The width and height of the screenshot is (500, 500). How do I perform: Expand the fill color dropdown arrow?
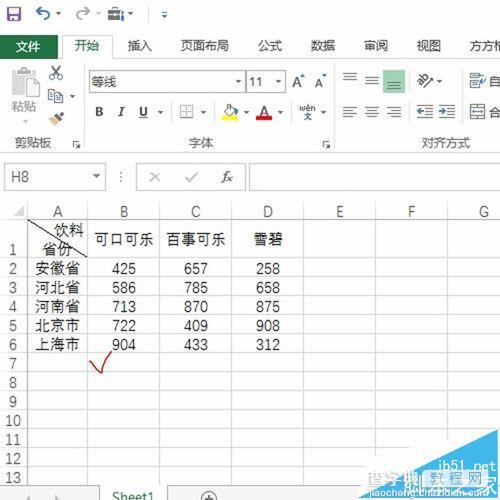tap(246, 112)
